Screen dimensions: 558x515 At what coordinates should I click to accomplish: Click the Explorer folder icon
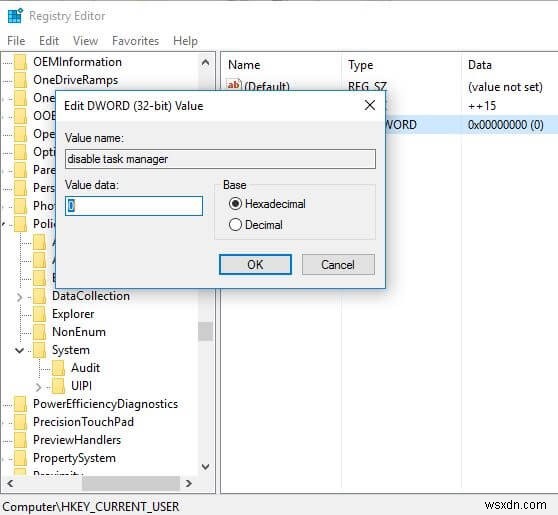pyautogui.click(x=39, y=314)
